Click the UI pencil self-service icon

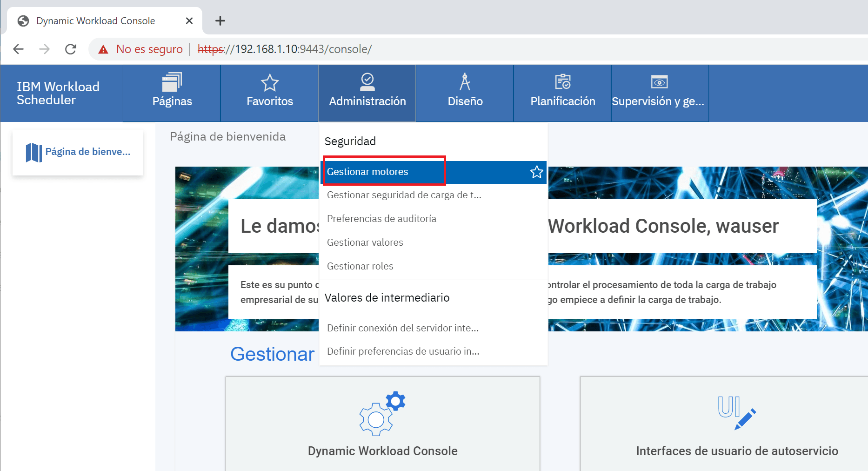[x=737, y=413]
